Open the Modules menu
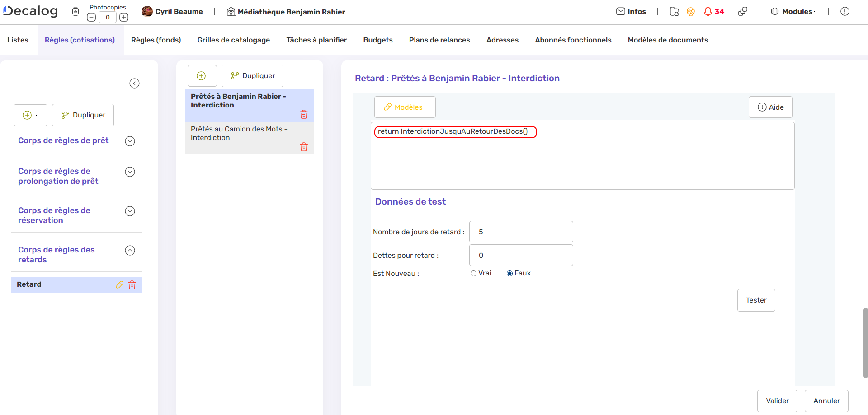Image resolution: width=868 pixels, height=415 pixels. coord(794,12)
